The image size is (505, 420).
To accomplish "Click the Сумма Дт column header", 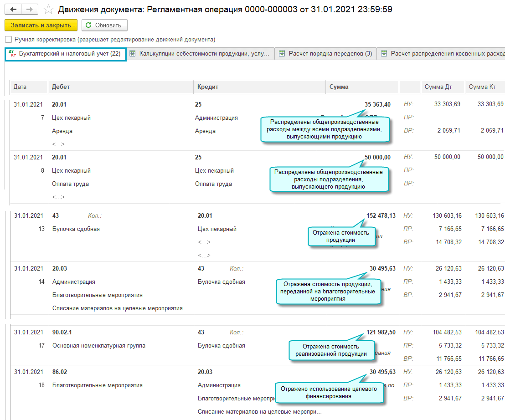I will point(443,87).
